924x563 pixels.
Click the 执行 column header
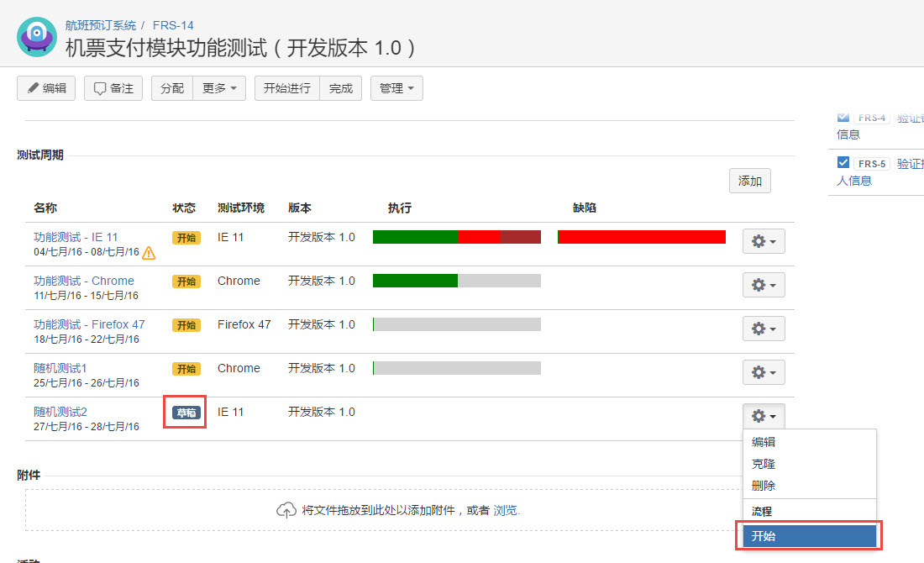coord(400,208)
